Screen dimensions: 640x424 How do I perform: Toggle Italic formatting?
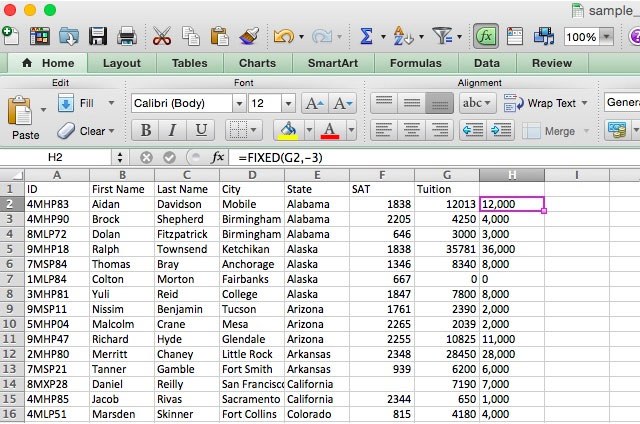(x=173, y=131)
